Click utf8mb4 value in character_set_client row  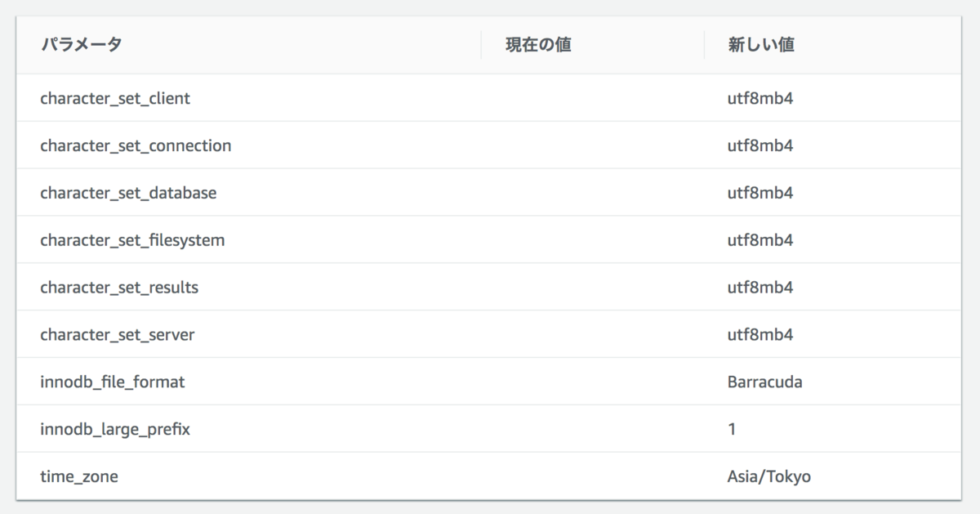point(760,99)
